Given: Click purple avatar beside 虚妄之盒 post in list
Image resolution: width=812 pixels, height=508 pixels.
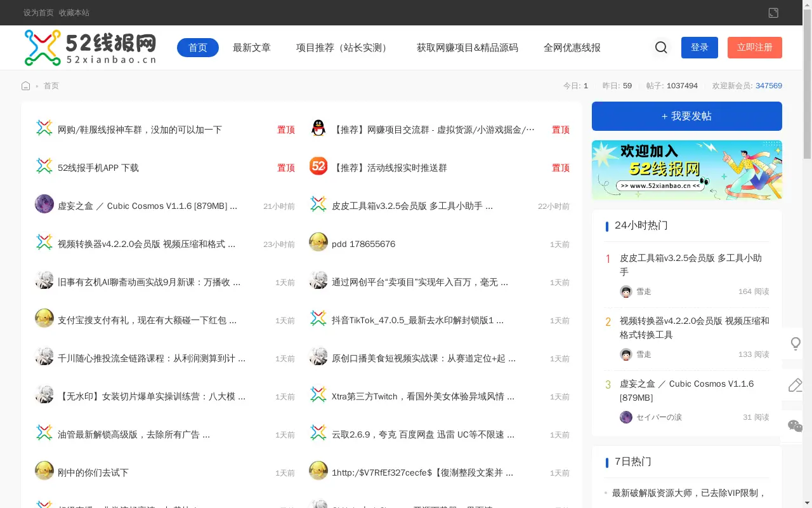Looking at the screenshot, I should tap(44, 204).
